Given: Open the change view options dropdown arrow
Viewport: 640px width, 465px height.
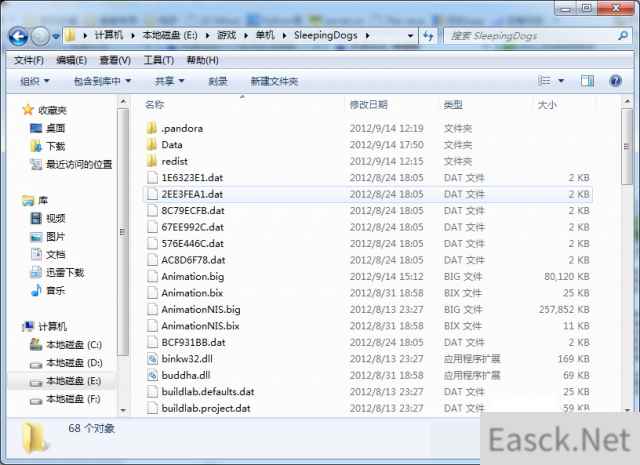Looking at the screenshot, I should tap(561, 81).
